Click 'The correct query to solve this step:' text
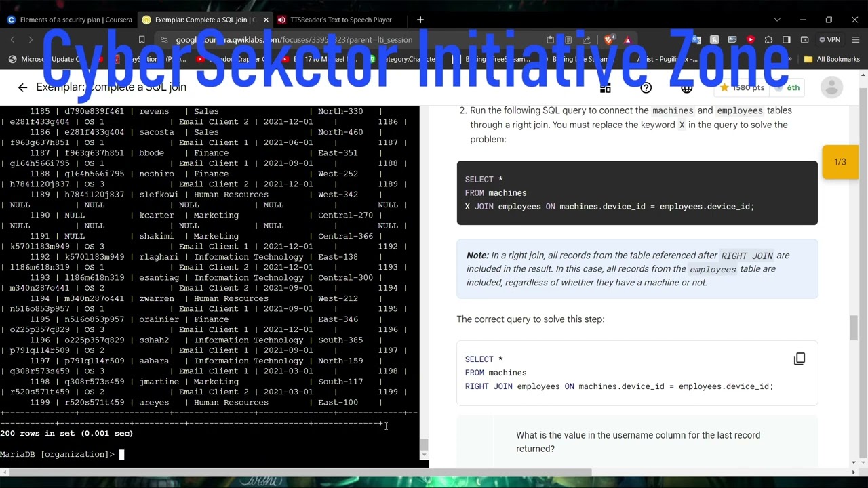Viewport: 868px width, 488px height. click(x=530, y=319)
